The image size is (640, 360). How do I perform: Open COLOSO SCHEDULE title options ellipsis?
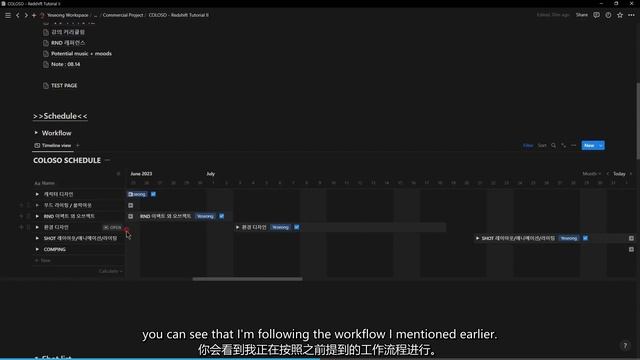click(x=107, y=160)
